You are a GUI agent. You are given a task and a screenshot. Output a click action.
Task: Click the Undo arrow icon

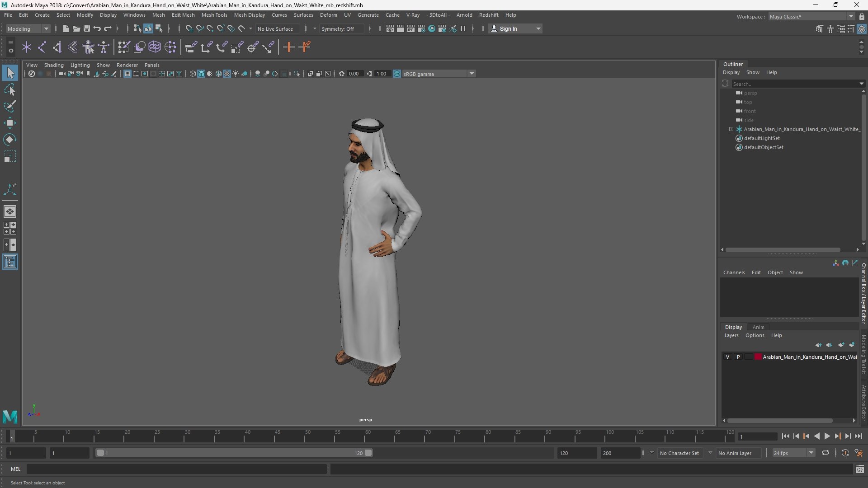(x=97, y=28)
